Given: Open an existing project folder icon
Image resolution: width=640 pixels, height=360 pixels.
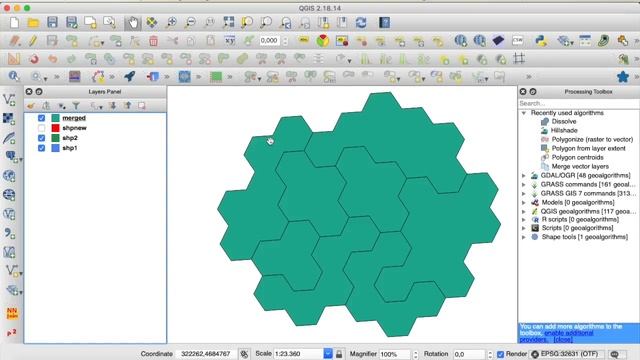Looking at the screenshot, I should (x=33, y=22).
